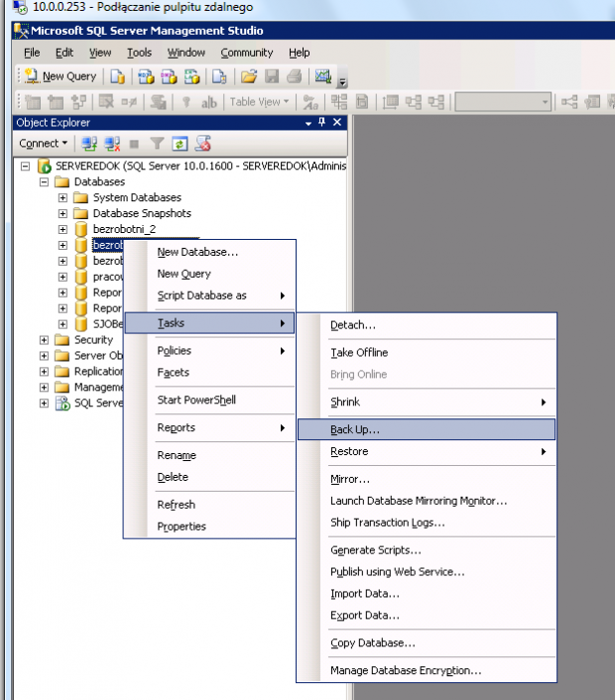Open the Policies submenu
The image size is (615, 700).
click(x=210, y=351)
